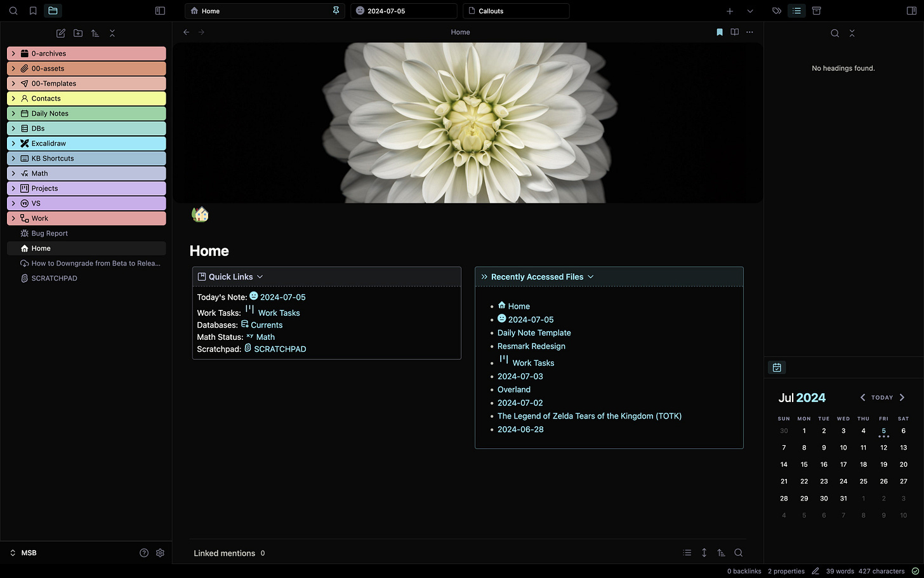Open the SCRATCHPAD note in file explorer

point(86,278)
